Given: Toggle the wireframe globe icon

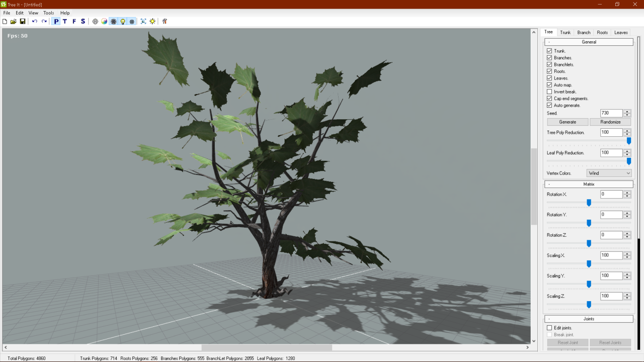Looking at the screenshot, I should click(95, 22).
